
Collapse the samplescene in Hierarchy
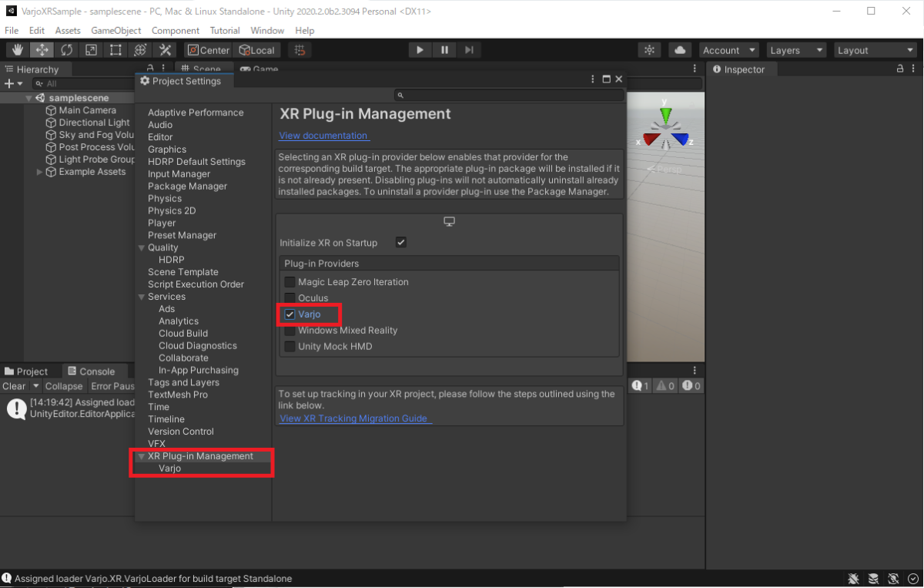[x=28, y=98]
